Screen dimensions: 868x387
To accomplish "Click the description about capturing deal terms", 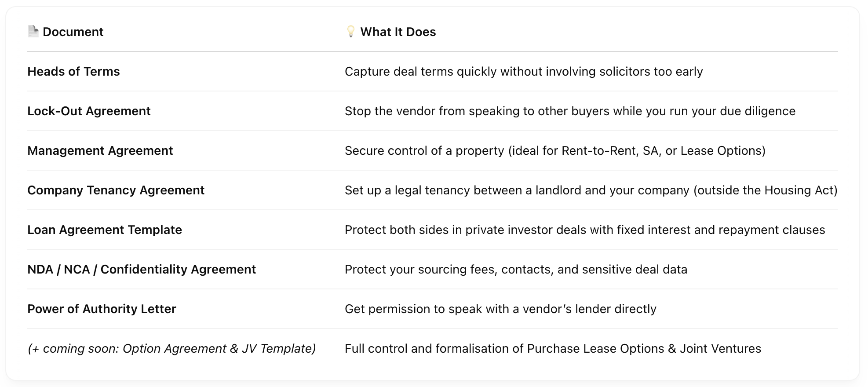I will 524,72.
